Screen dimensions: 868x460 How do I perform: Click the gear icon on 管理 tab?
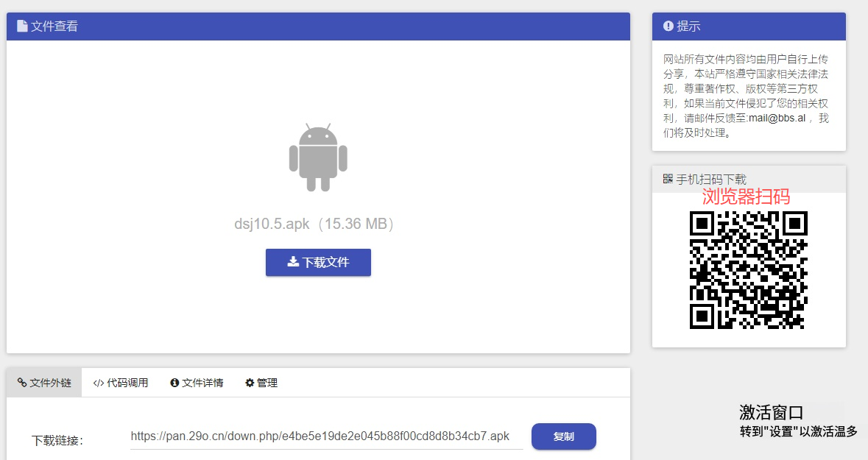click(x=250, y=383)
